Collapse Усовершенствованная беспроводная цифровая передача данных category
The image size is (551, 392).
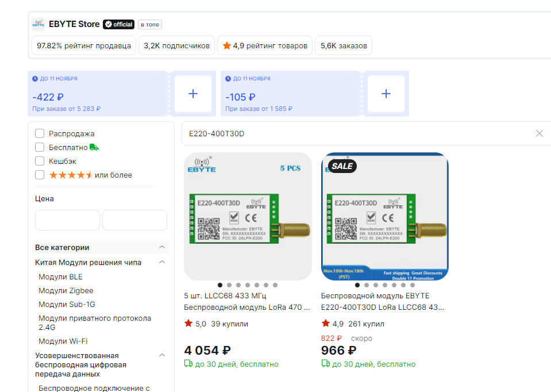[x=162, y=355]
